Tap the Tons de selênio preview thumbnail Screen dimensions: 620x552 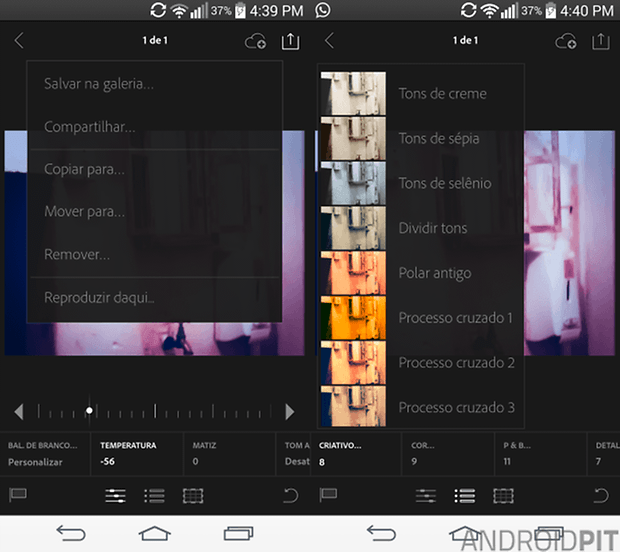click(353, 183)
